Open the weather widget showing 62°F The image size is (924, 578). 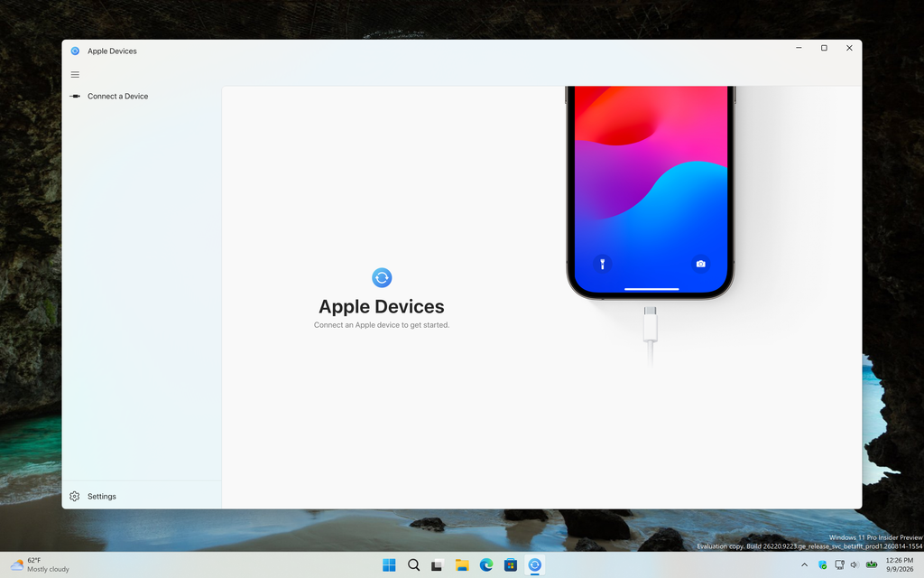(40, 565)
